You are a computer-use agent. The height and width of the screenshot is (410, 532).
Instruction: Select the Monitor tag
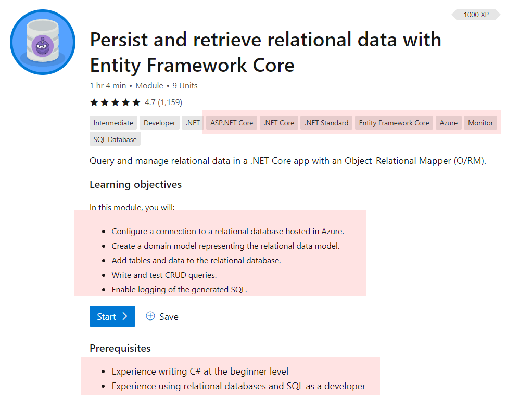[x=480, y=122]
